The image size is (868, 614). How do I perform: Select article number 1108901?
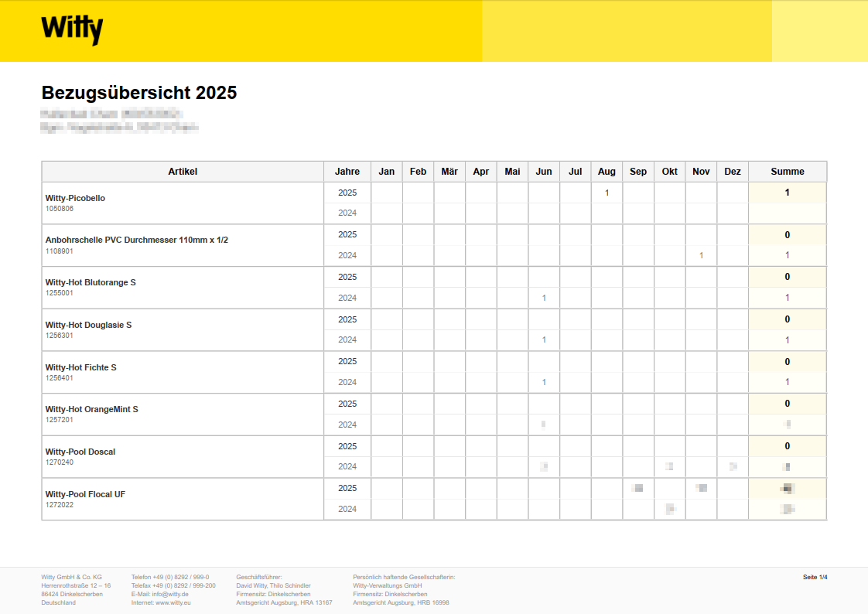click(60, 251)
